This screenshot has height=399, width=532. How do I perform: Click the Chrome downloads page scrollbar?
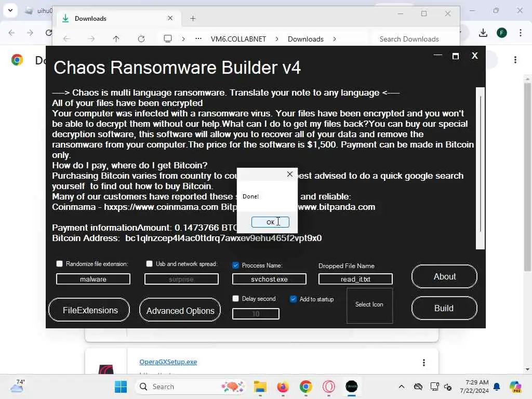(x=527, y=177)
